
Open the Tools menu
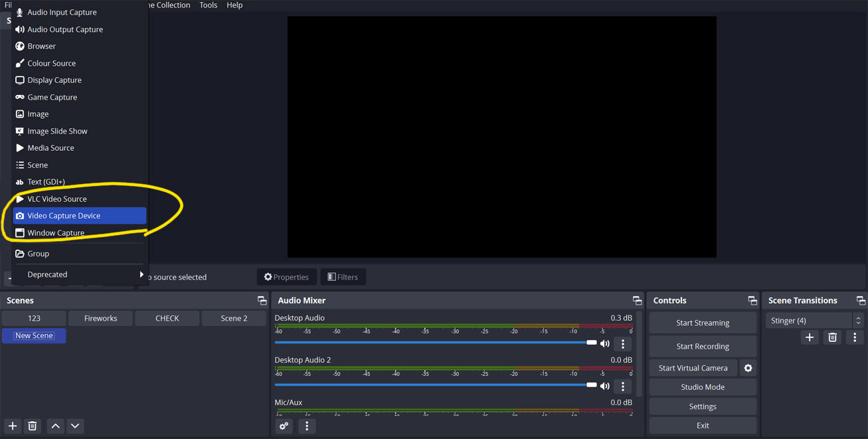tap(209, 5)
